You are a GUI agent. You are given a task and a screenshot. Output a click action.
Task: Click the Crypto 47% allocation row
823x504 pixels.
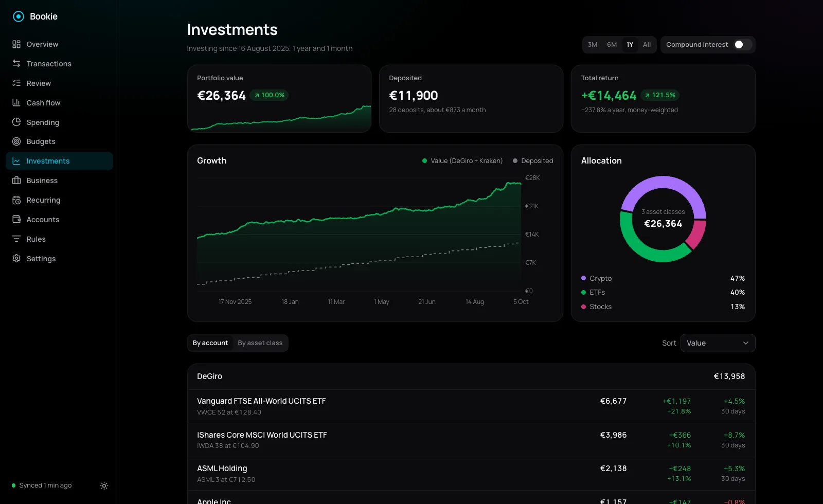coord(663,278)
